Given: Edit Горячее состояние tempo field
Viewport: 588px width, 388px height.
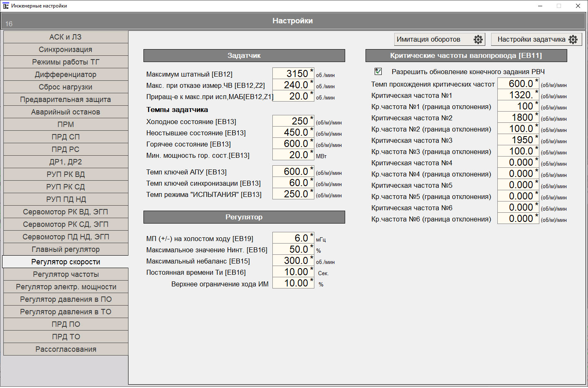Looking at the screenshot, I should tap(293, 144).
